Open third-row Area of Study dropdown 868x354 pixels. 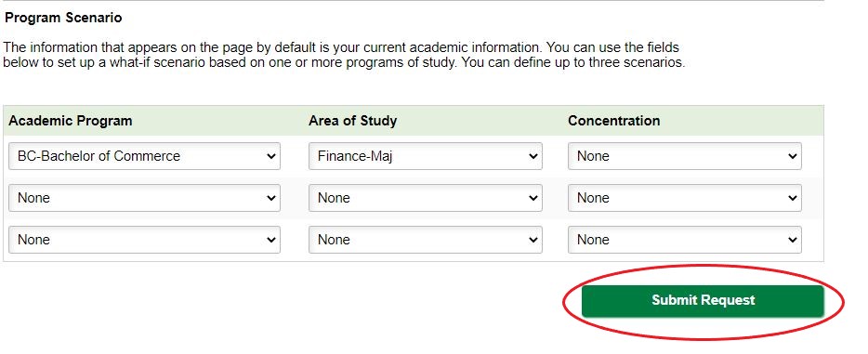[x=425, y=240]
